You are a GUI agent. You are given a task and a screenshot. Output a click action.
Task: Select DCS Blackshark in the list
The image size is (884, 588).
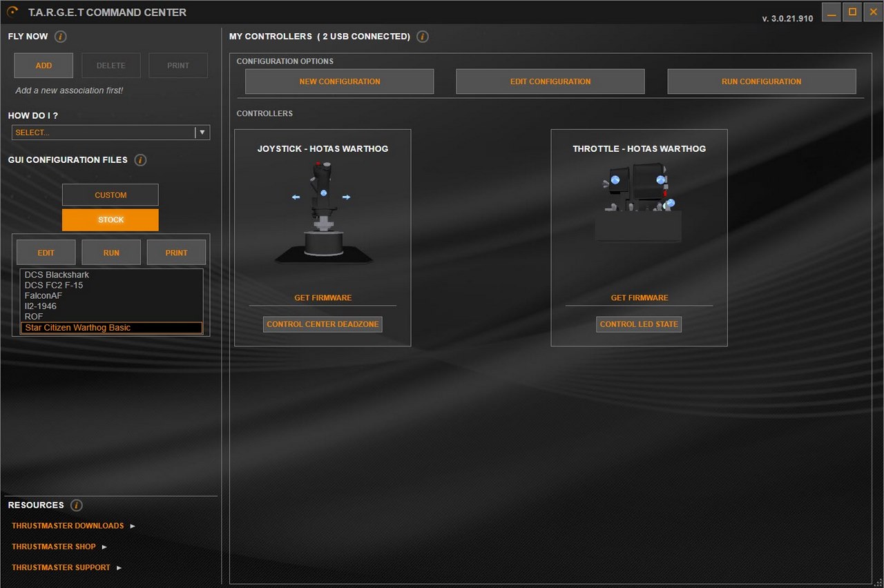[111, 275]
